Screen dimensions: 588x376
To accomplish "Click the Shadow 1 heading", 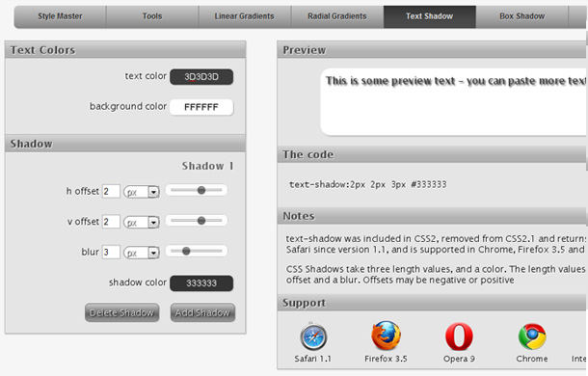I will (x=208, y=166).
